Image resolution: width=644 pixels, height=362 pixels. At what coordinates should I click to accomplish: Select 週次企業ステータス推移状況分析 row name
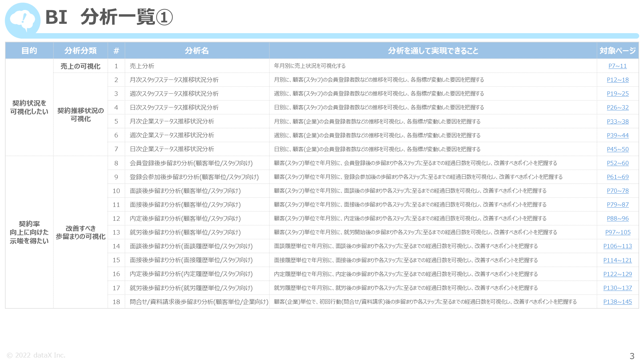pyautogui.click(x=172, y=135)
